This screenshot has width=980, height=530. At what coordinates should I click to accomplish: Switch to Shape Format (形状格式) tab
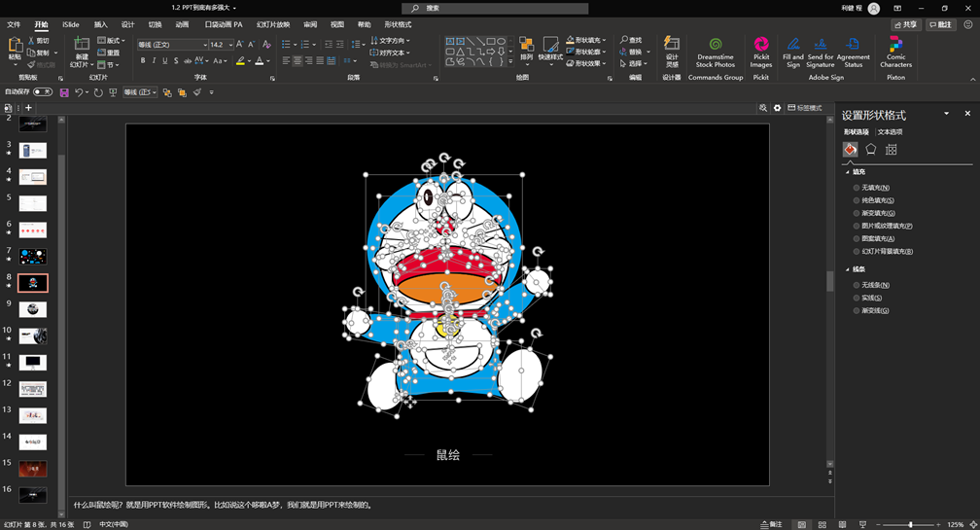click(x=399, y=24)
